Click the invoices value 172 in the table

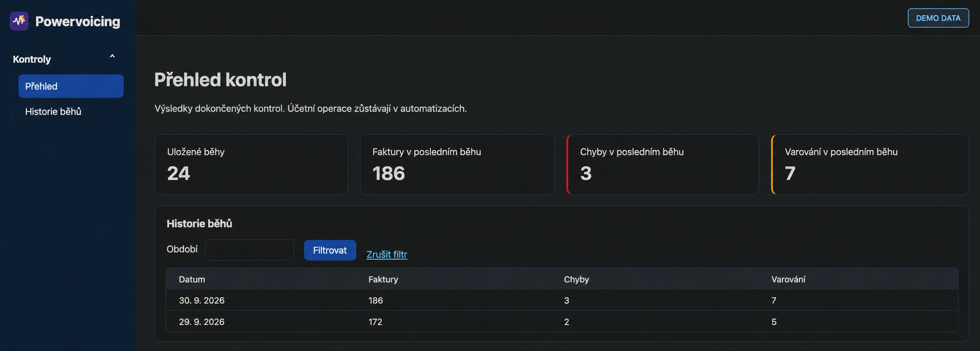(375, 322)
